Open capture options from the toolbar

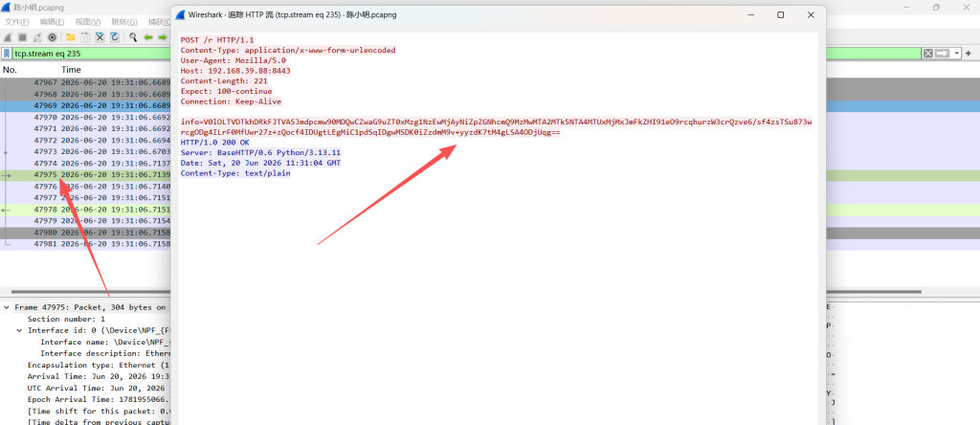click(x=53, y=37)
